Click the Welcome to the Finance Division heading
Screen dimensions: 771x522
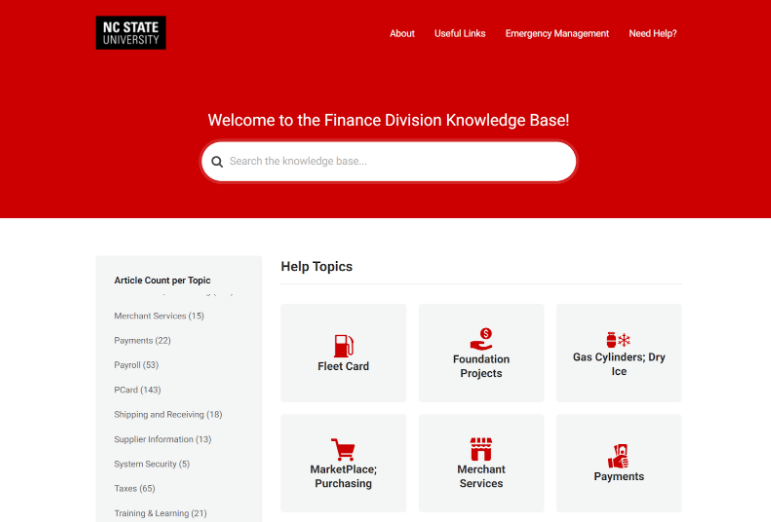[x=388, y=120]
